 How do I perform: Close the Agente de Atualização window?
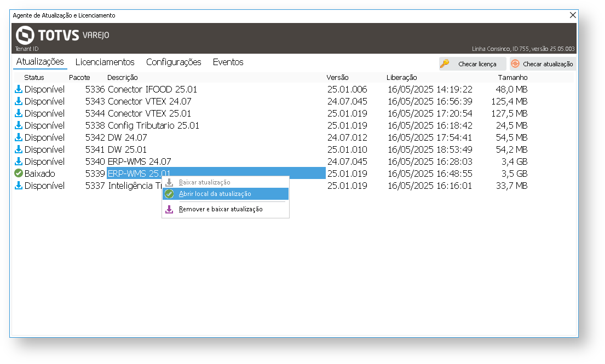(x=573, y=15)
